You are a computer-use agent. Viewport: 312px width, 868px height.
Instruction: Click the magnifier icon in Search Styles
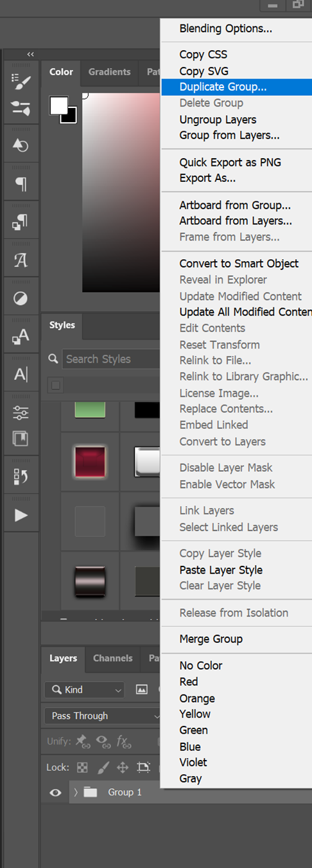click(x=53, y=359)
